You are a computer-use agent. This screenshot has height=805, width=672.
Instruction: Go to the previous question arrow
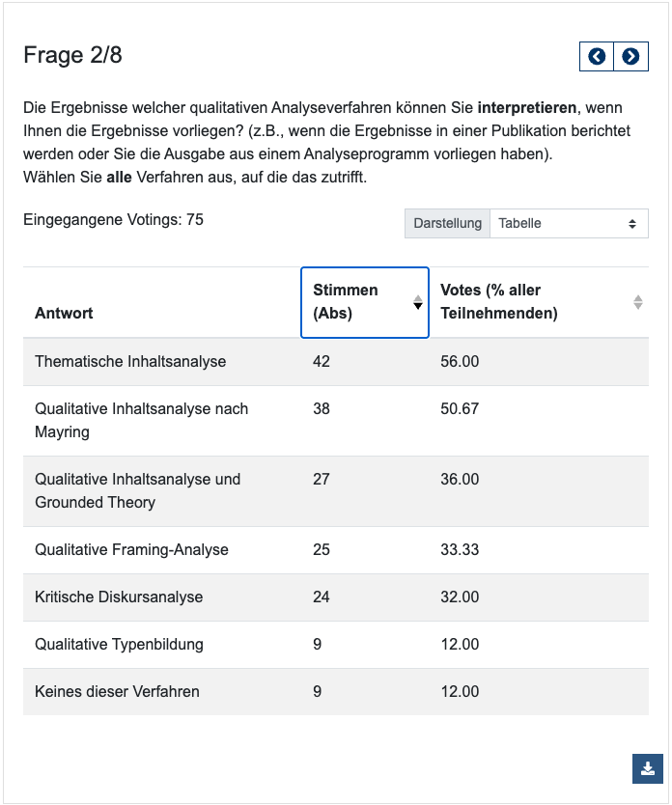pyautogui.click(x=597, y=57)
